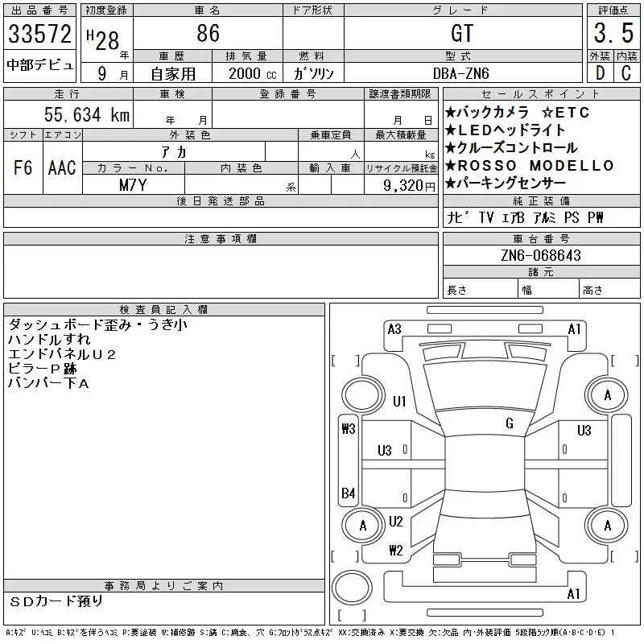Click the exterior grade D
Image resolution: width=644 pixels, height=644 pixels.
point(600,73)
